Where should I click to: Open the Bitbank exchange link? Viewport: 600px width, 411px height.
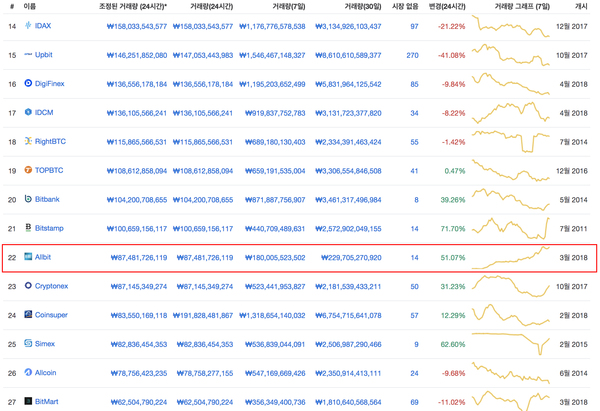click(x=47, y=199)
